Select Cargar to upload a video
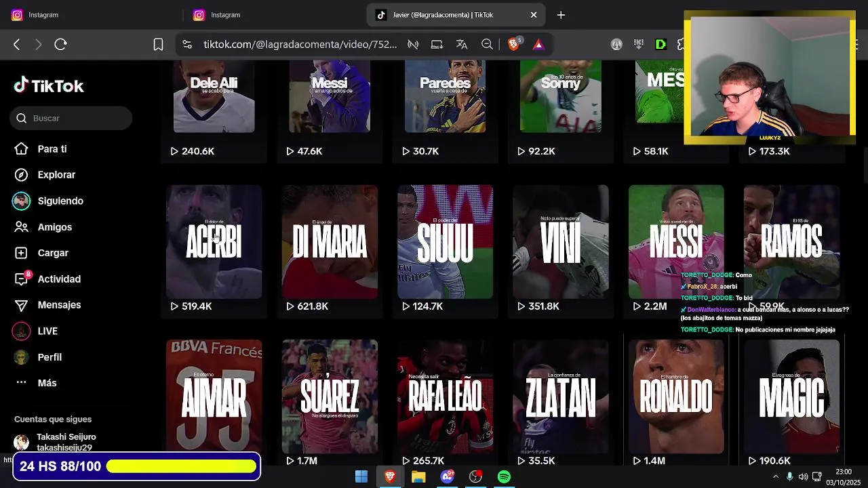 click(53, 253)
